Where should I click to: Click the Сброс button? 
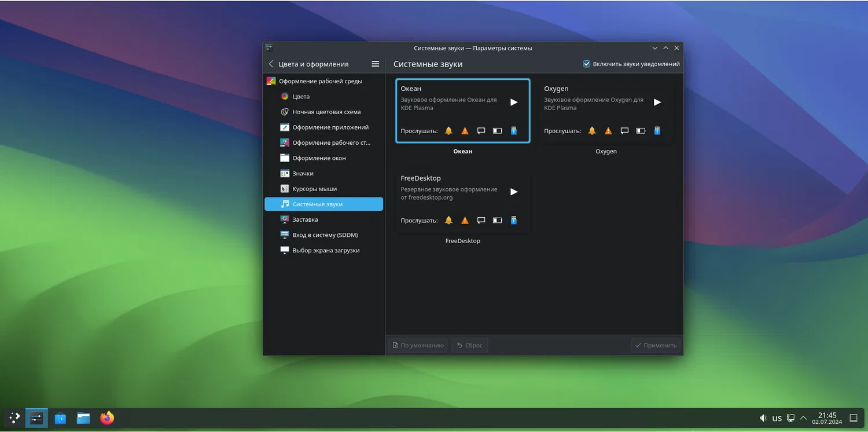pyautogui.click(x=469, y=345)
